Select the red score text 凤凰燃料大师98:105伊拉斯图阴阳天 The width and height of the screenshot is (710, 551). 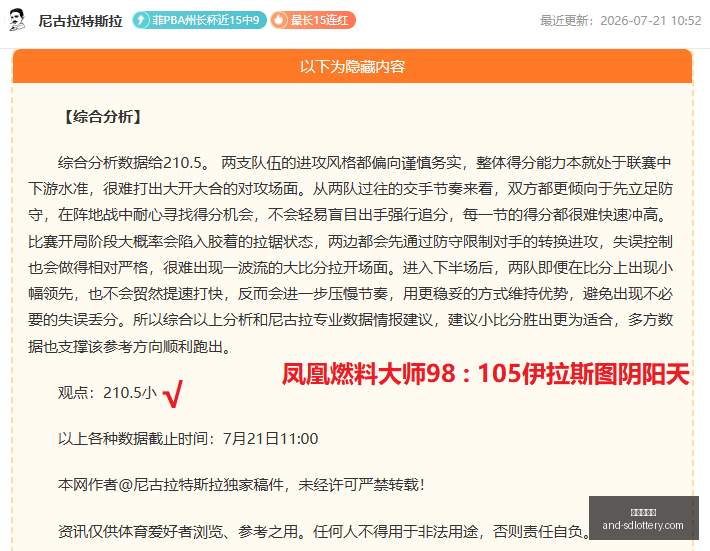tap(485, 374)
